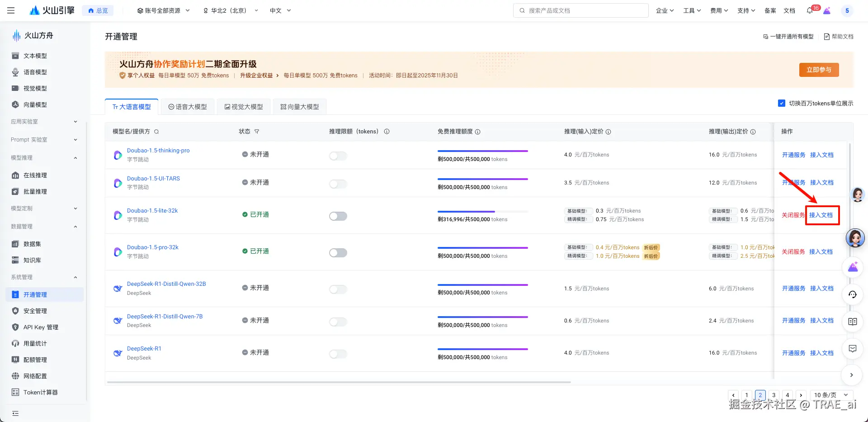Screen dimensions: 868x422
Task: Expand the 工具 header menu
Action: (x=692, y=10)
